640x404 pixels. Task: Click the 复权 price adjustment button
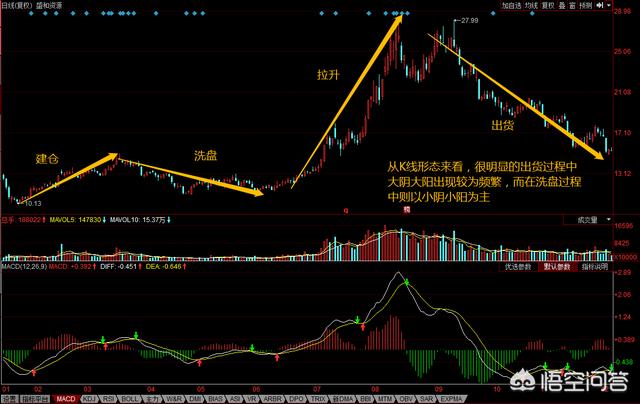pos(548,5)
